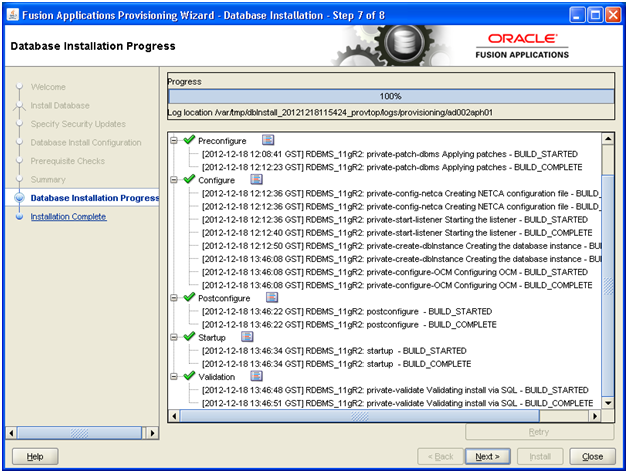Click the log pane scroll left arrow
This screenshot has width=628, height=473.
(x=174, y=416)
